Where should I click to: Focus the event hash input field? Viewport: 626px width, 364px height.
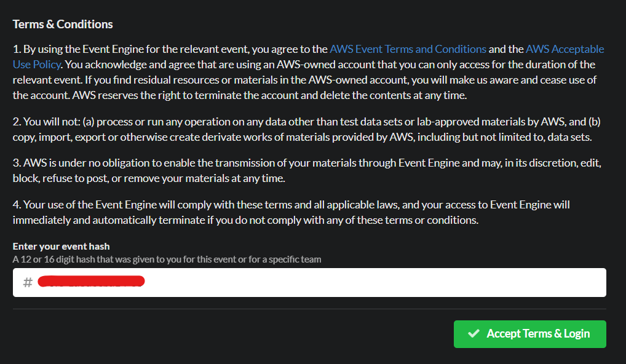click(x=309, y=283)
